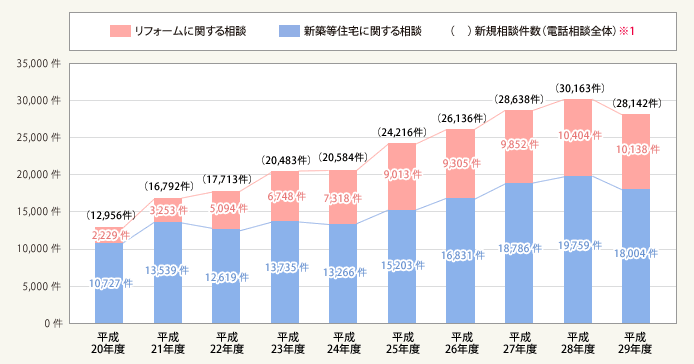694x364 pixels.
Task: Select the blue bar segment labeled 13,539件
Action: click(x=168, y=273)
